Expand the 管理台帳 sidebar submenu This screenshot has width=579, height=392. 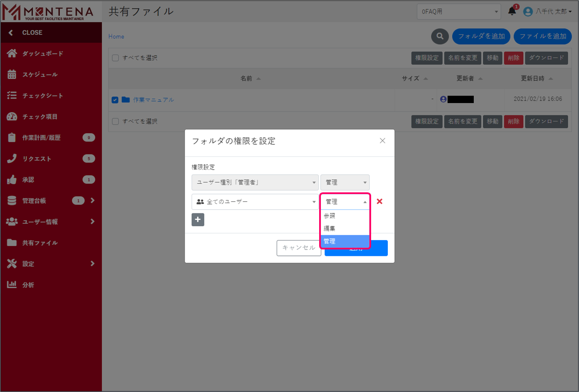(x=92, y=201)
